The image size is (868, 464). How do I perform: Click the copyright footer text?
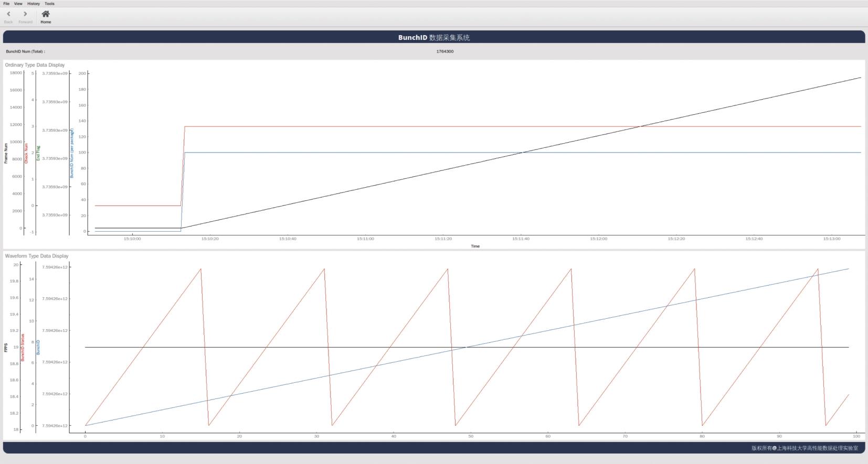805,448
